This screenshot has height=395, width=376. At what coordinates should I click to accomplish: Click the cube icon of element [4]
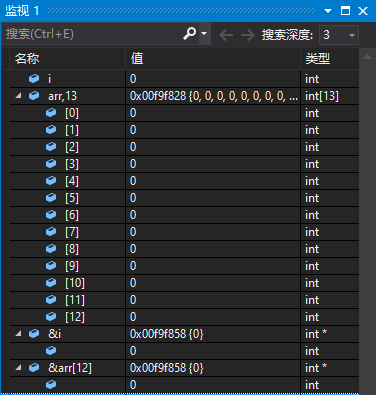pyautogui.click(x=51, y=181)
